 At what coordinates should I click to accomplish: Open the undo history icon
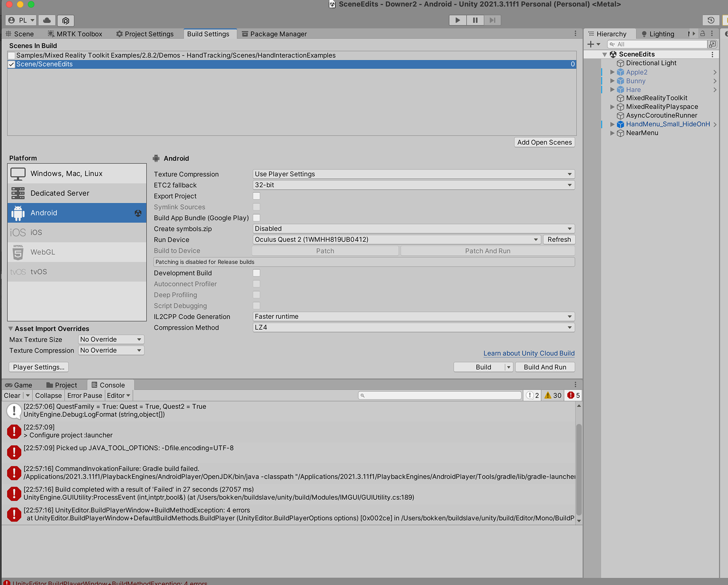(x=711, y=20)
